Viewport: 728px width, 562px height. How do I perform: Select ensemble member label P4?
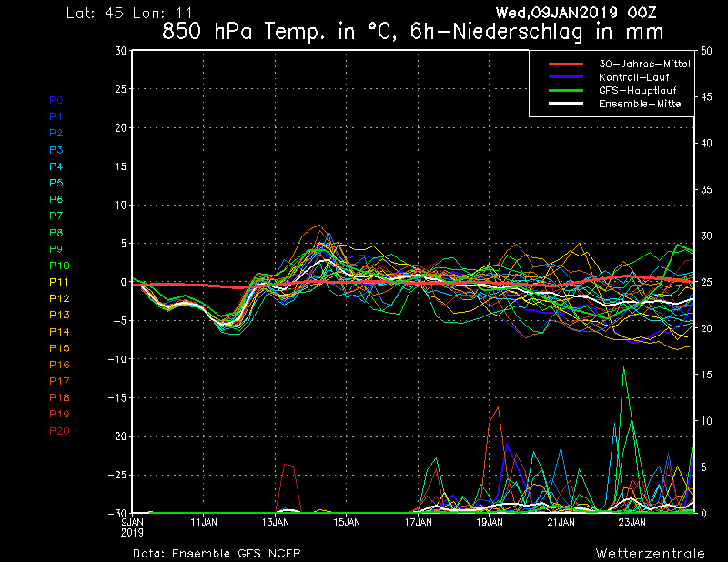[56, 166]
